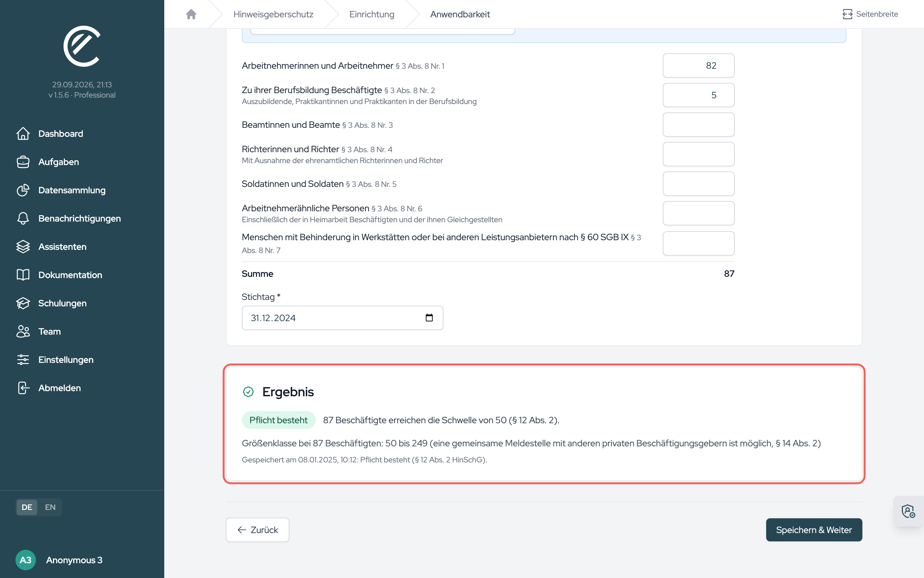Click the Summe value 87
The width and height of the screenshot is (924, 578).
tap(729, 274)
